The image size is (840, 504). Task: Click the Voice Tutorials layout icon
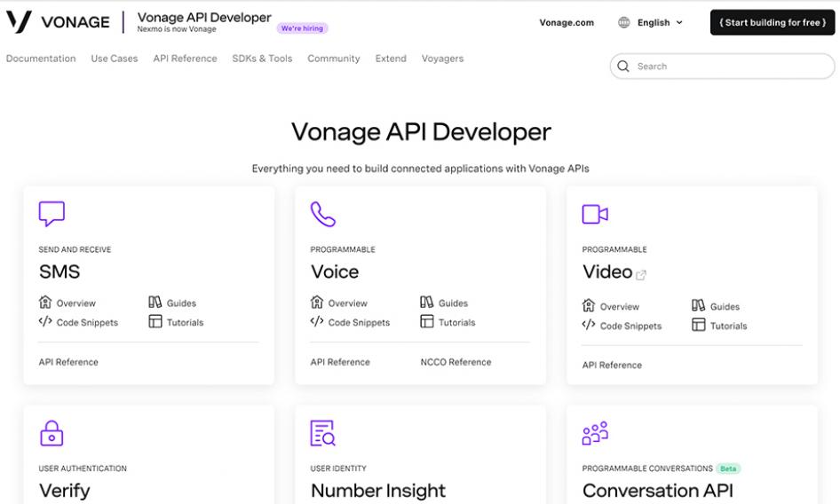pyautogui.click(x=427, y=321)
